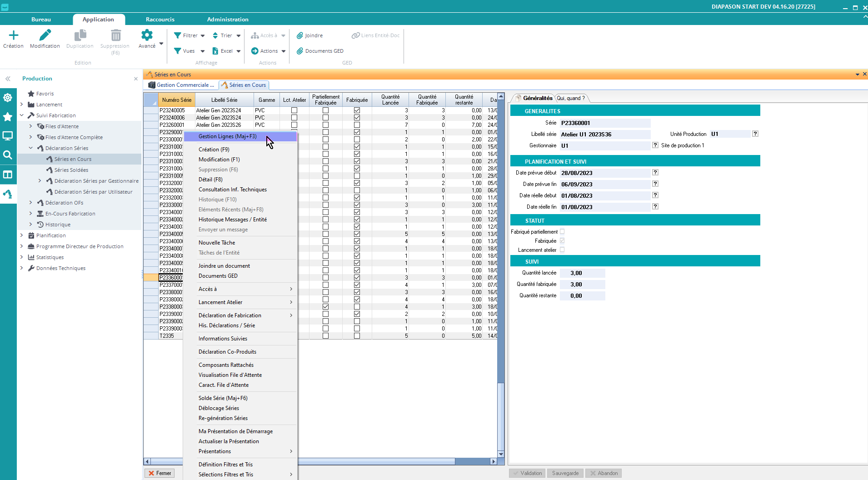This screenshot has width=868, height=480.
Task: Click the search magnifier in sidebar
Action: pos(8,155)
